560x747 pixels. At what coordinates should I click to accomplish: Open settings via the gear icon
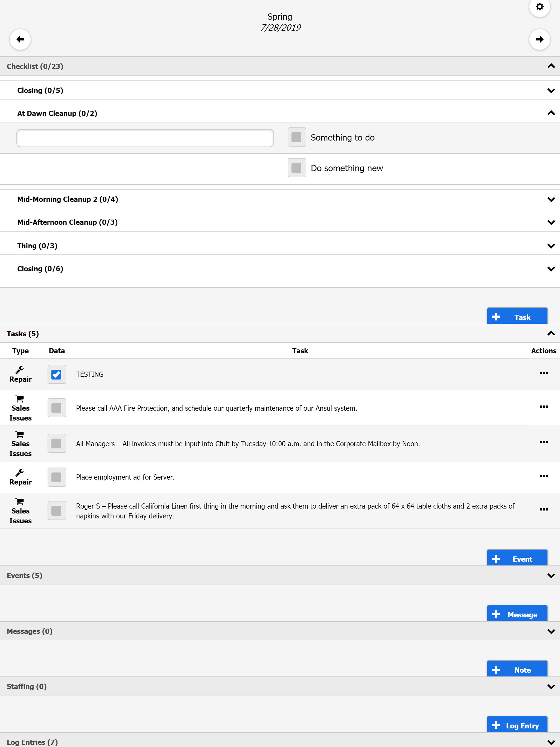[539, 7]
